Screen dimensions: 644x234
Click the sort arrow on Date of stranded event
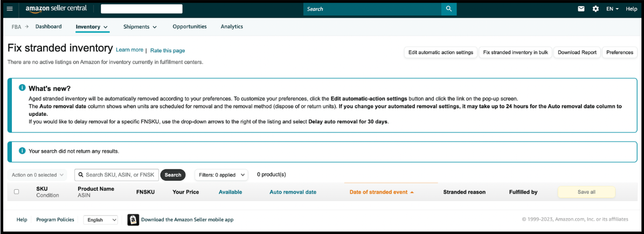click(412, 192)
